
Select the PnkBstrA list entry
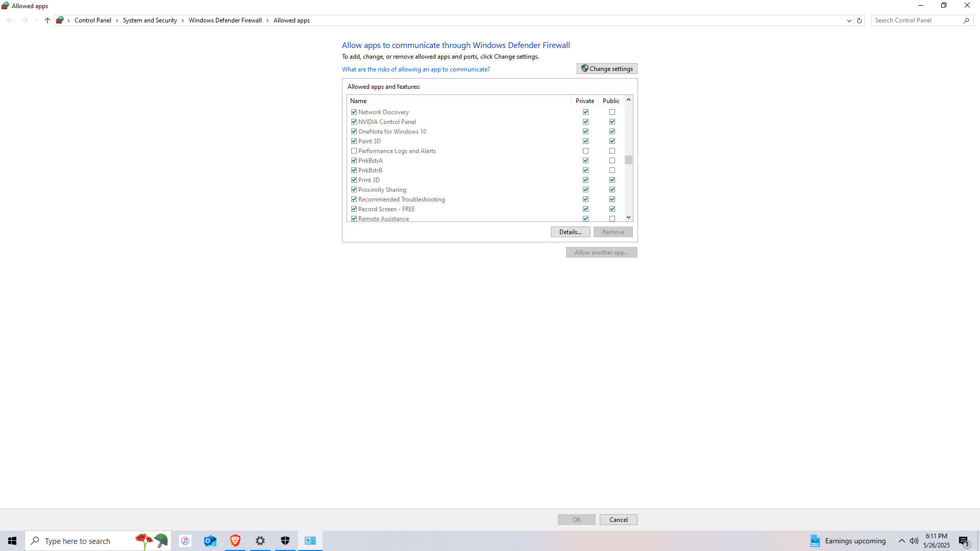(x=486, y=161)
